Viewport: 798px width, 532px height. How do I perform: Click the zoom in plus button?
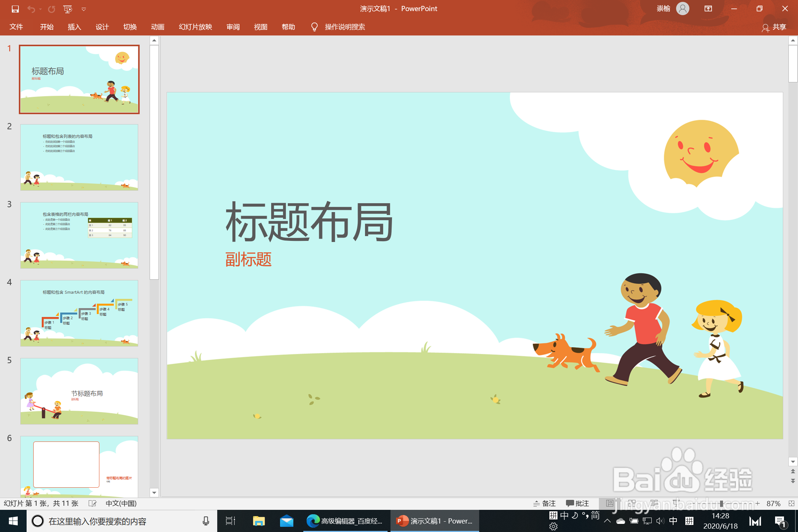coord(757,504)
